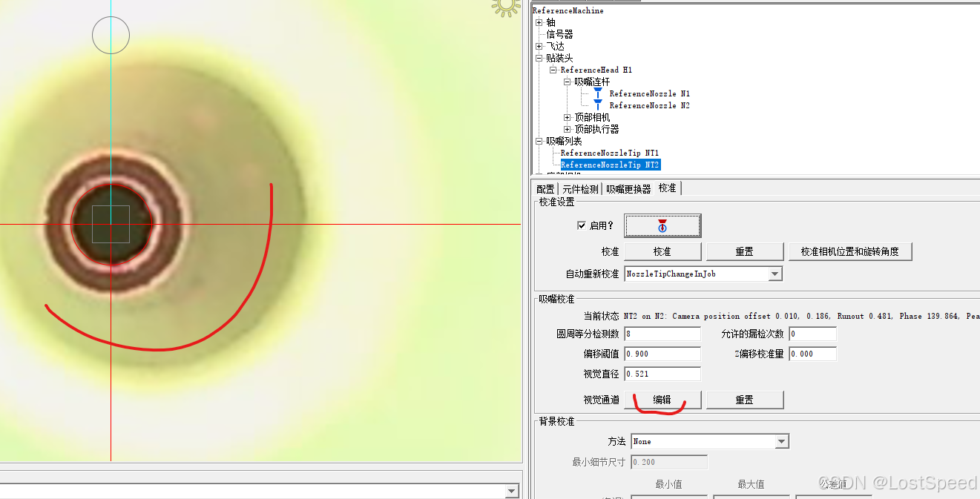Select the ReferenceMachine root node
The image size is (980, 499).
pyautogui.click(x=568, y=10)
